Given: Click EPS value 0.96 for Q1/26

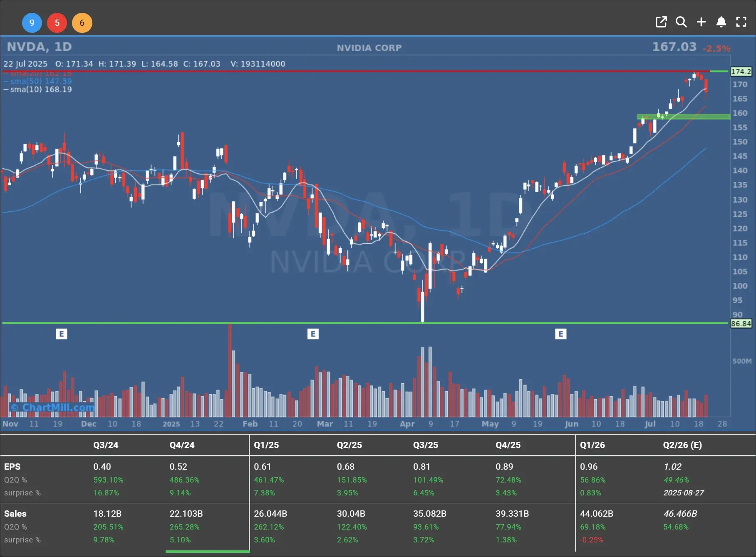Looking at the screenshot, I should click(x=589, y=467).
